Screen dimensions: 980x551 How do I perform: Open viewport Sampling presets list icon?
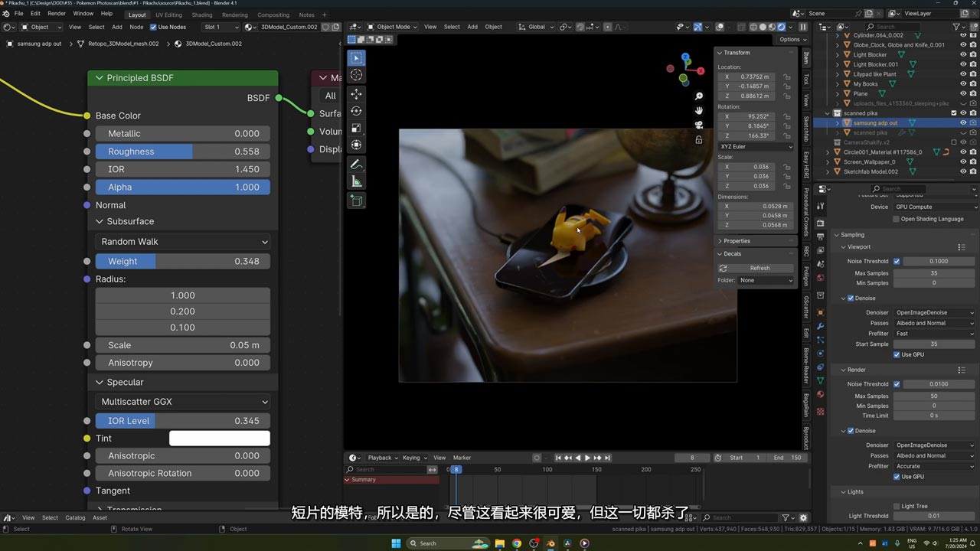point(962,247)
